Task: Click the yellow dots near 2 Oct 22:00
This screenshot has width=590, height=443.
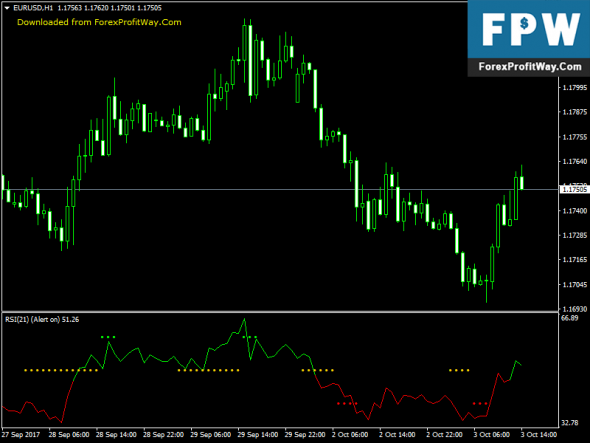Action: (459, 370)
